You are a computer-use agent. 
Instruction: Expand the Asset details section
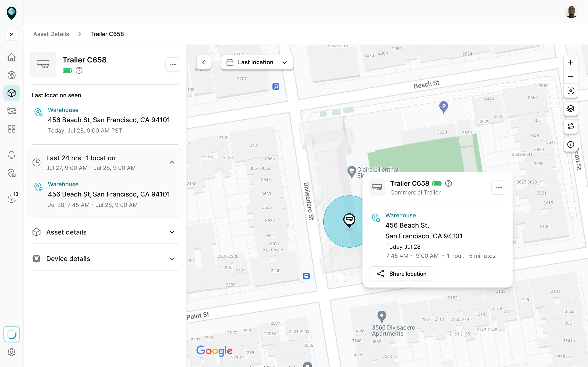(172, 232)
